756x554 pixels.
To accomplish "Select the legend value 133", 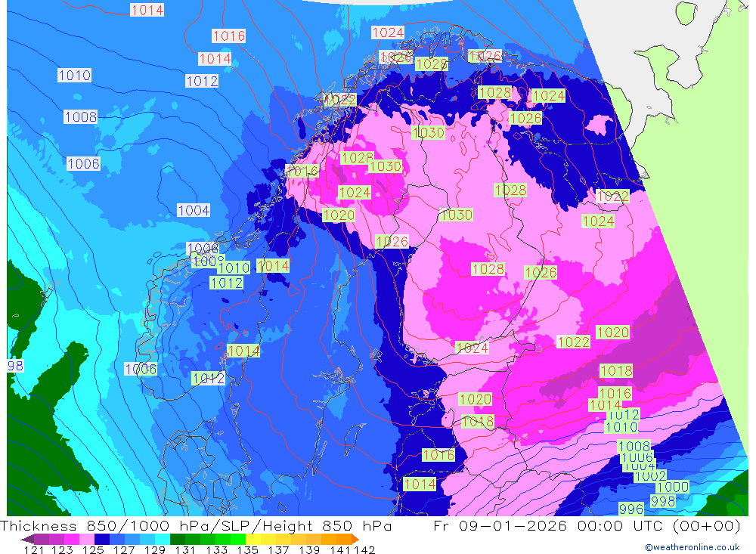I will click(x=217, y=549).
